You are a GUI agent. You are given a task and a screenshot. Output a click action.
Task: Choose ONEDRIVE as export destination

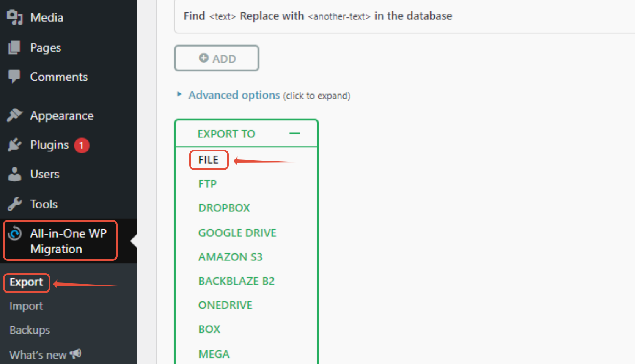(x=225, y=305)
